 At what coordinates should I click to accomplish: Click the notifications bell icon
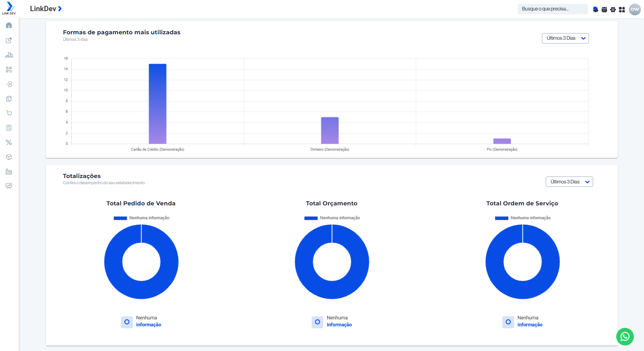click(x=595, y=9)
